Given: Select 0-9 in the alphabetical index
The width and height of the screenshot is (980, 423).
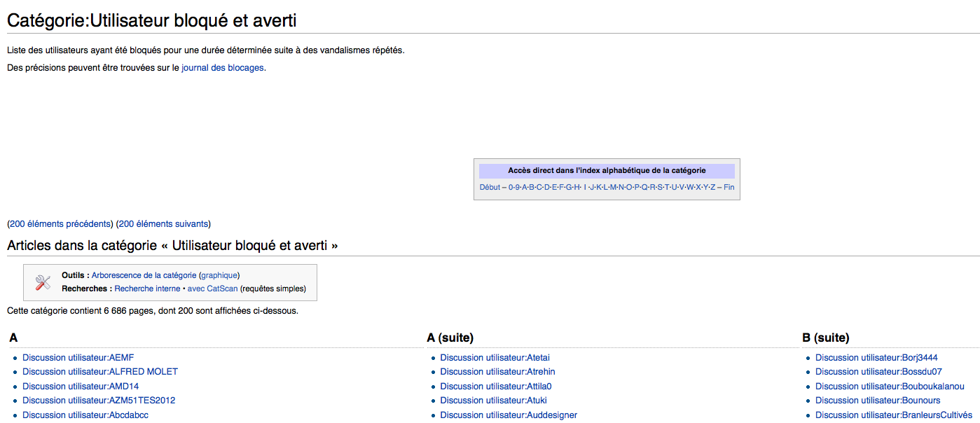Looking at the screenshot, I should tap(514, 187).
